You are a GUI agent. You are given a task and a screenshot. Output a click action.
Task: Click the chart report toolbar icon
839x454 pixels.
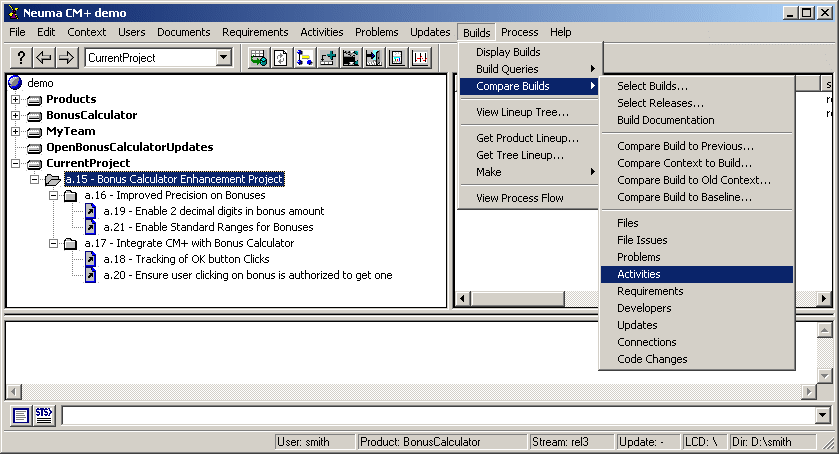click(396, 58)
